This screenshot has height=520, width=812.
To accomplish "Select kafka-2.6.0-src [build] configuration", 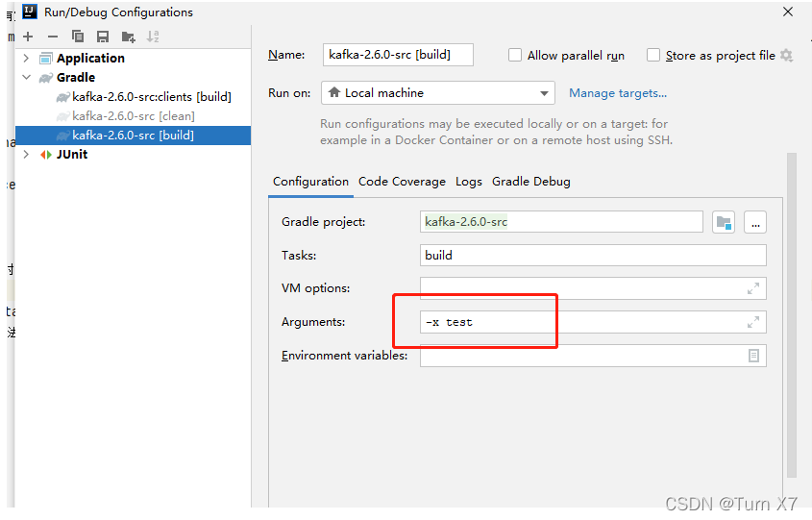I will click(x=133, y=136).
